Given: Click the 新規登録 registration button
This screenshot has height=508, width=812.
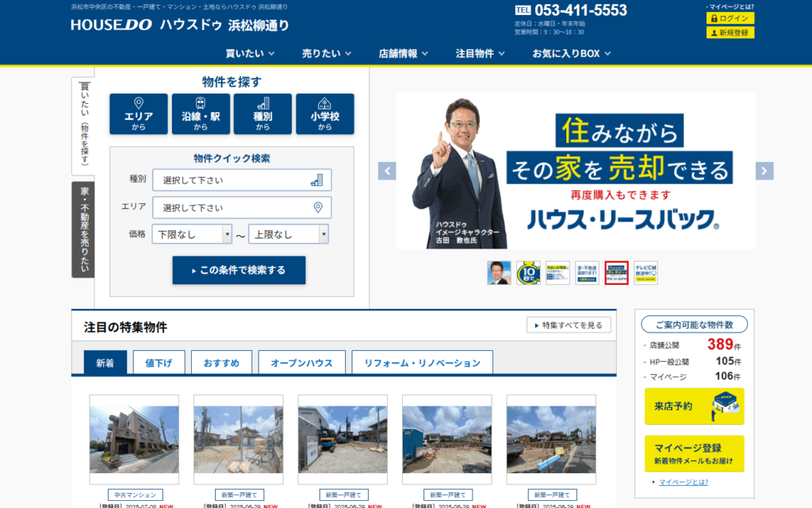Looking at the screenshot, I should pyautogui.click(x=730, y=33).
